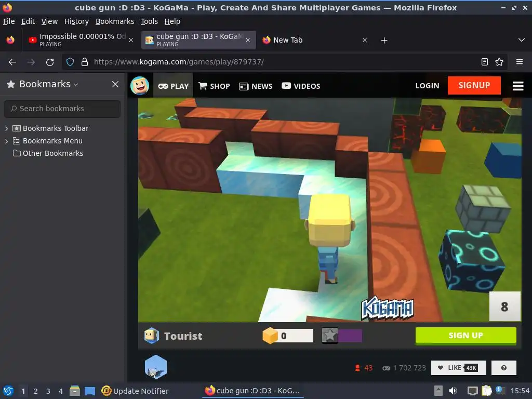This screenshot has height=399, width=532.
Task: Click the purple XP progress bar
Action: click(x=350, y=336)
